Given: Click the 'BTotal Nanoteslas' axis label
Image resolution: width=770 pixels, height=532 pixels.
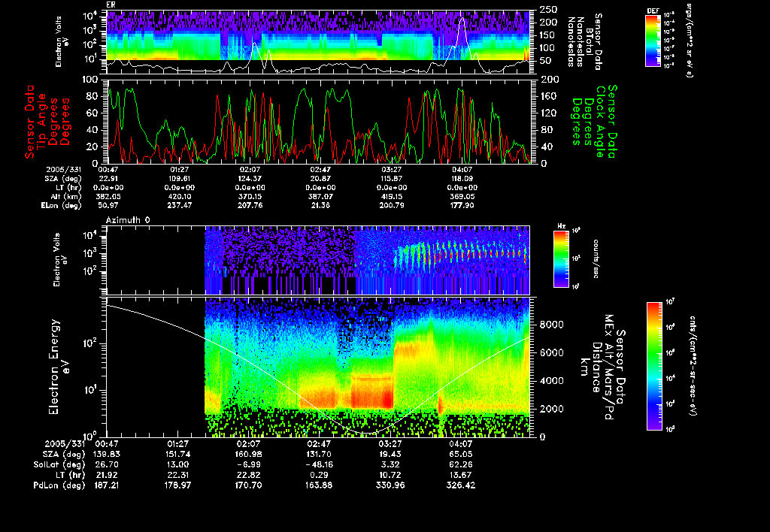Looking at the screenshot, I should (x=585, y=42).
